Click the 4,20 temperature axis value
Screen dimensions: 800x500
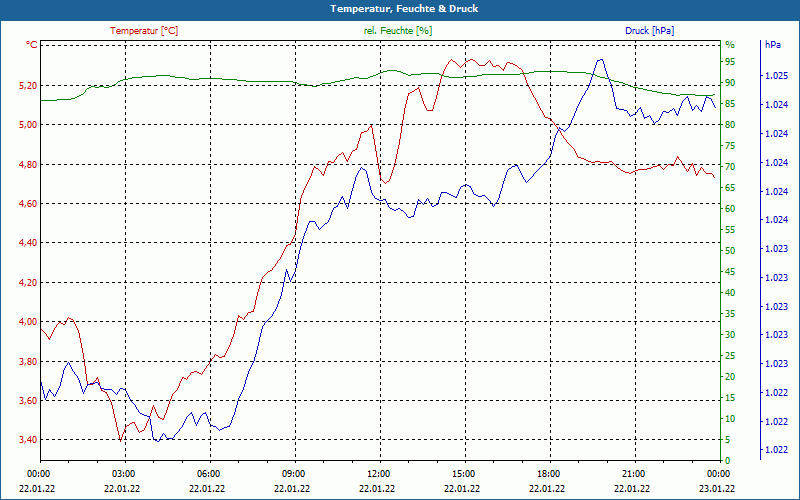point(28,282)
